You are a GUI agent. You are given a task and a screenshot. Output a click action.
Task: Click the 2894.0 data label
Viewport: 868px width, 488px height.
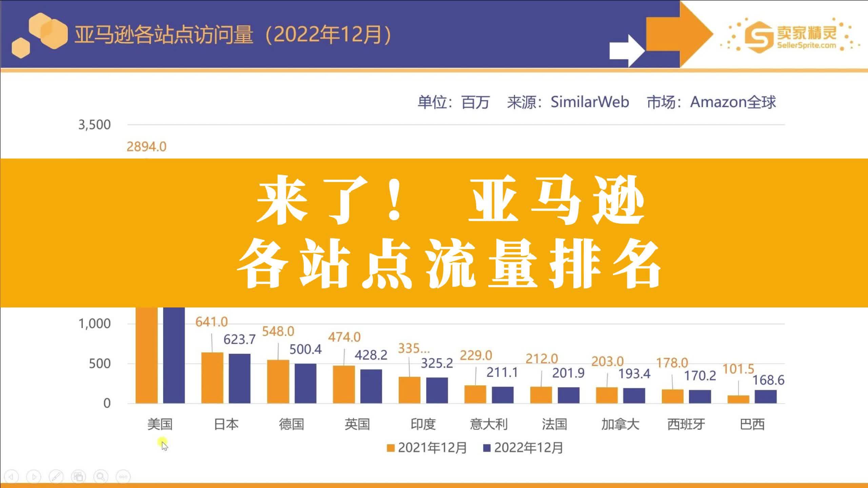tap(146, 147)
